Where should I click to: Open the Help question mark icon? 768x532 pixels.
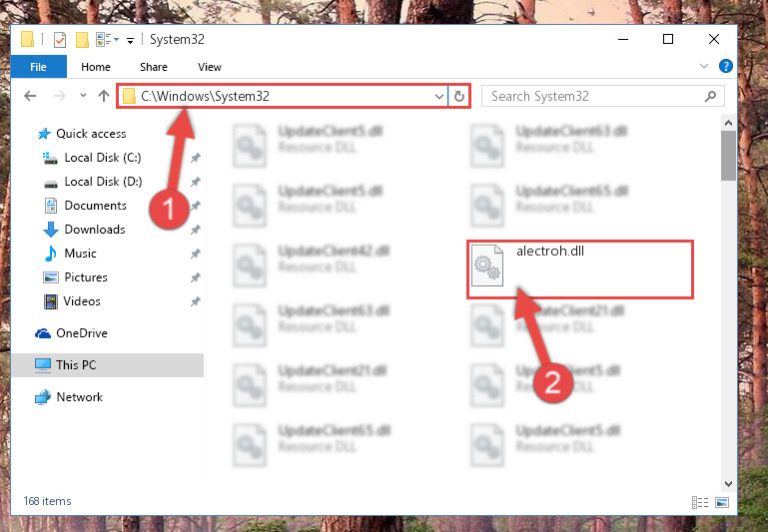(725, 66)
